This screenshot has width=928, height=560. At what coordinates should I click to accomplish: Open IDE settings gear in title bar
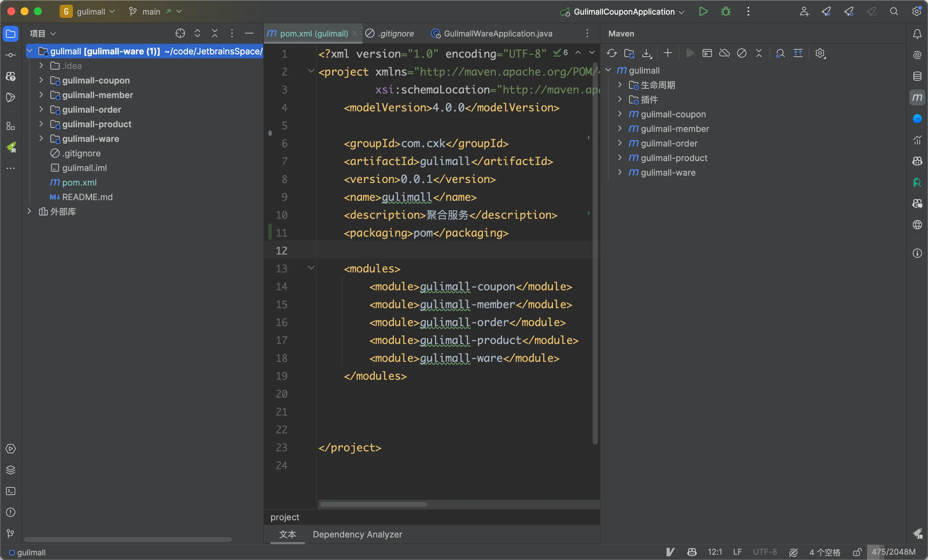pyautogui.click(x=917, y=11)
